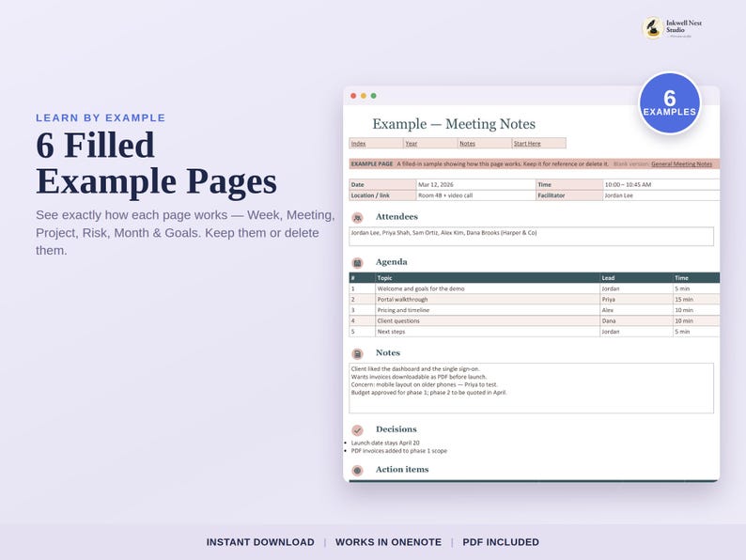This screenshot has height=560, width=746.
Task: Click note 'Budget approved for phase 1'
Action: [x=429, y=393]
